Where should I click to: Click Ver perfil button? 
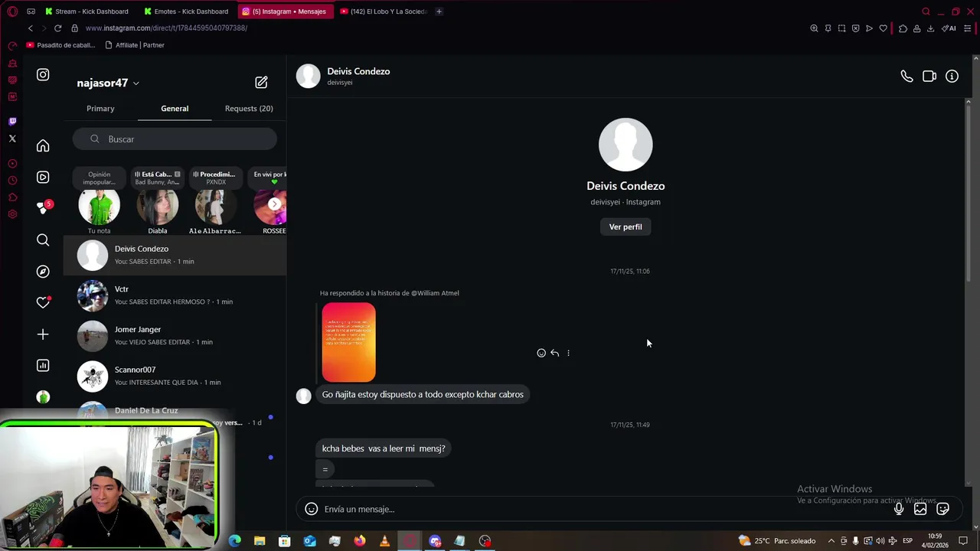626,227
